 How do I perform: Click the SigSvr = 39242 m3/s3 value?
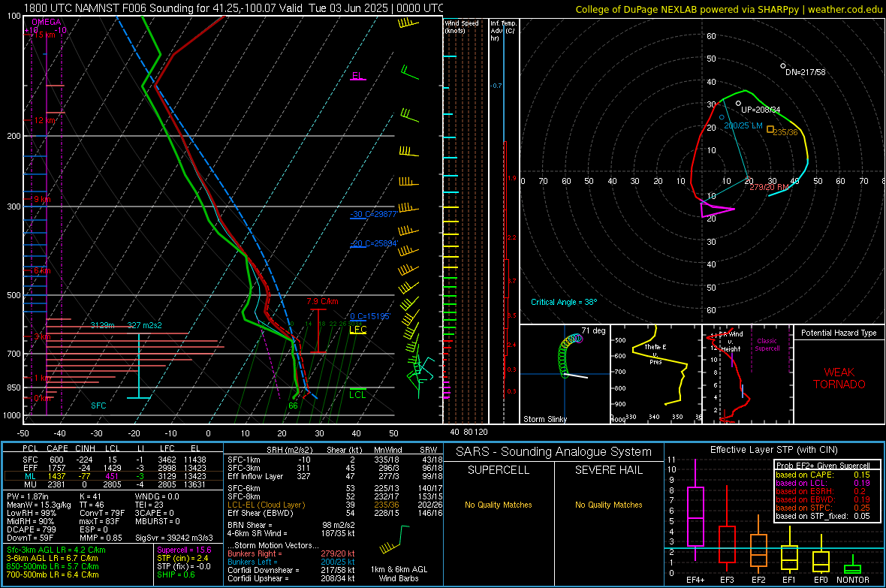(x=174, y=538)
